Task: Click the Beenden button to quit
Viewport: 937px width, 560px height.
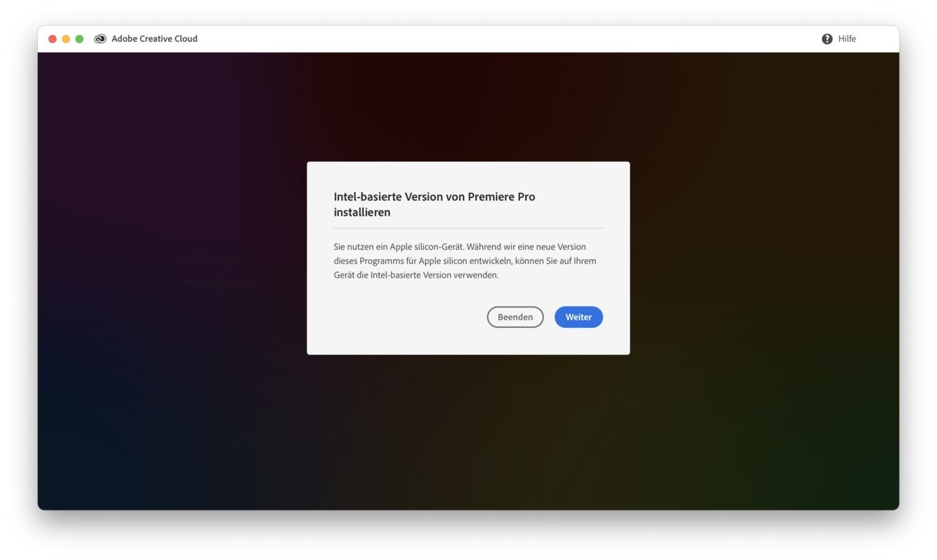Action: [515, 317]
